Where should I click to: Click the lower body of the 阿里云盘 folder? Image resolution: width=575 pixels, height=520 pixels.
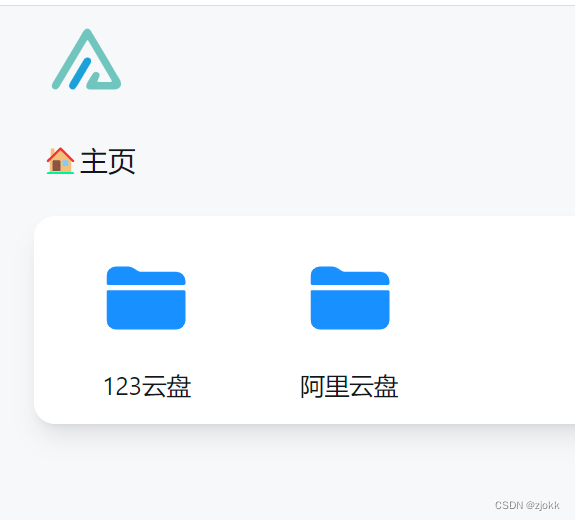pyautogui.click(x=350, y=310)
